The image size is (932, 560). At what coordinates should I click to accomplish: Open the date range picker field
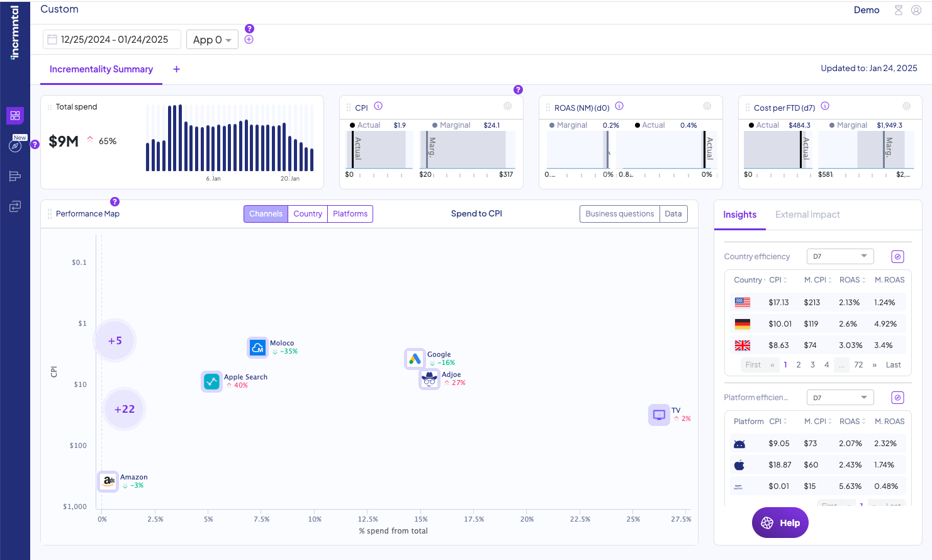[x=111, y=39]
